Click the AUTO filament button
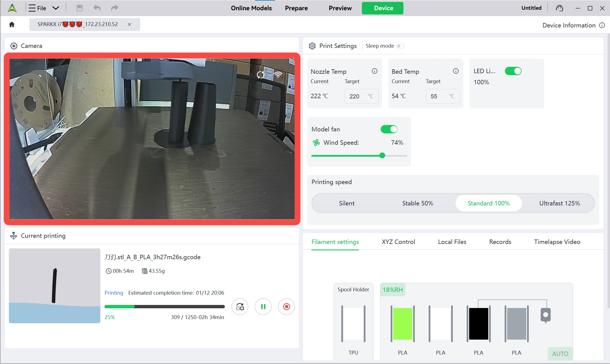 560,353
